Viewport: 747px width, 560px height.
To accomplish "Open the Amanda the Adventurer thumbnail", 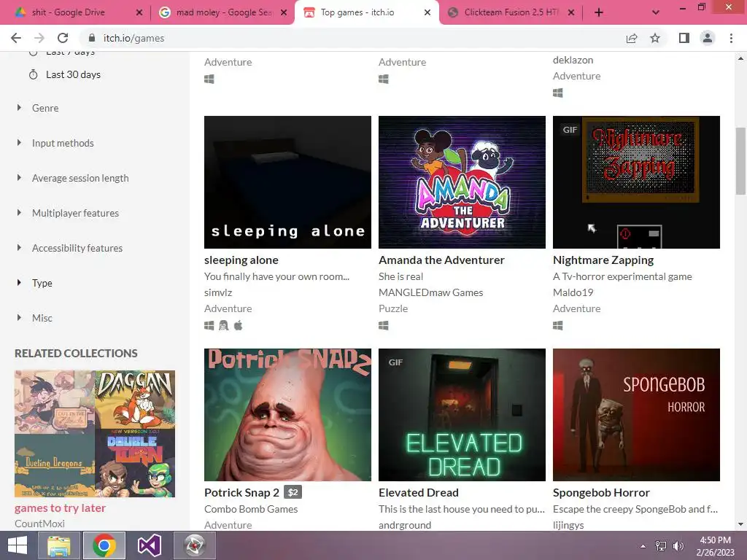I will [462, 182].
